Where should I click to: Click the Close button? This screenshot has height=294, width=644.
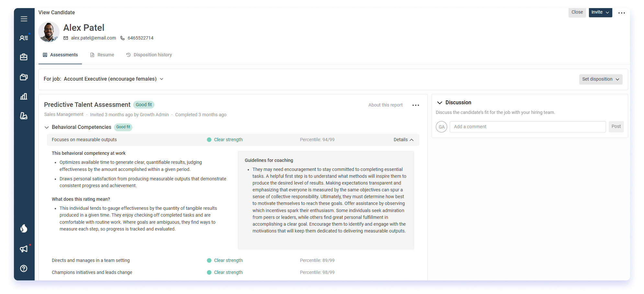(x=577, y=12)
